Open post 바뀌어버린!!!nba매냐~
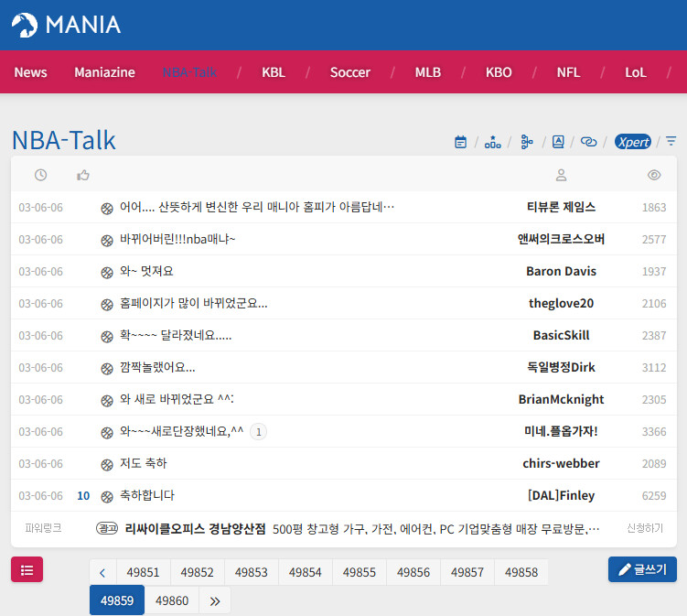Screen dimensions: 687x616 coord(177,239)
